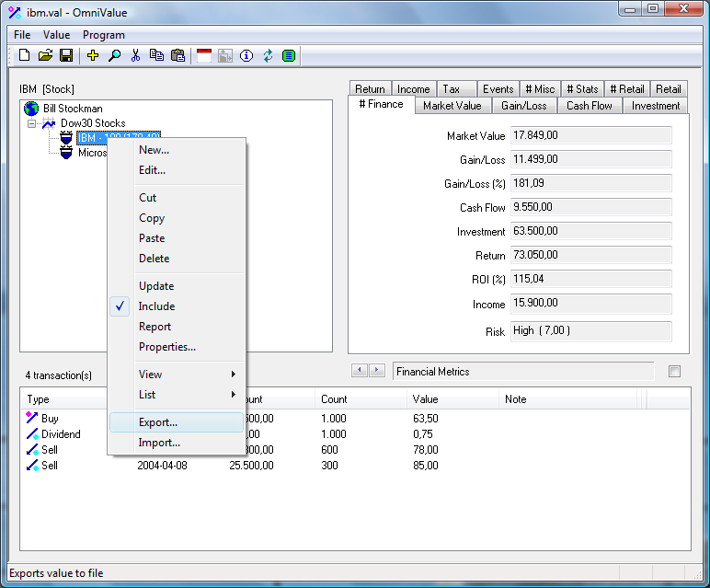Viewport: 710px width, 588px height.
Task: Collapse the Dow30 Stocks tree node
Action: (31, 123)
